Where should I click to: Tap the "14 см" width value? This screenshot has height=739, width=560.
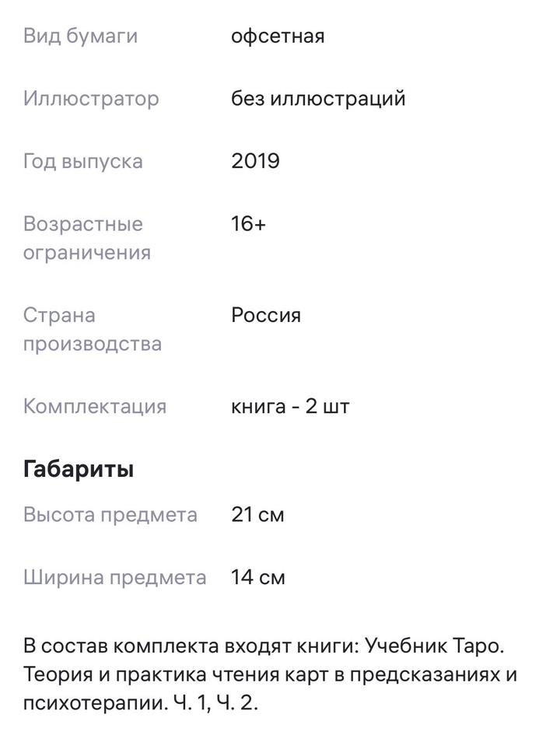tap(258, 577)
